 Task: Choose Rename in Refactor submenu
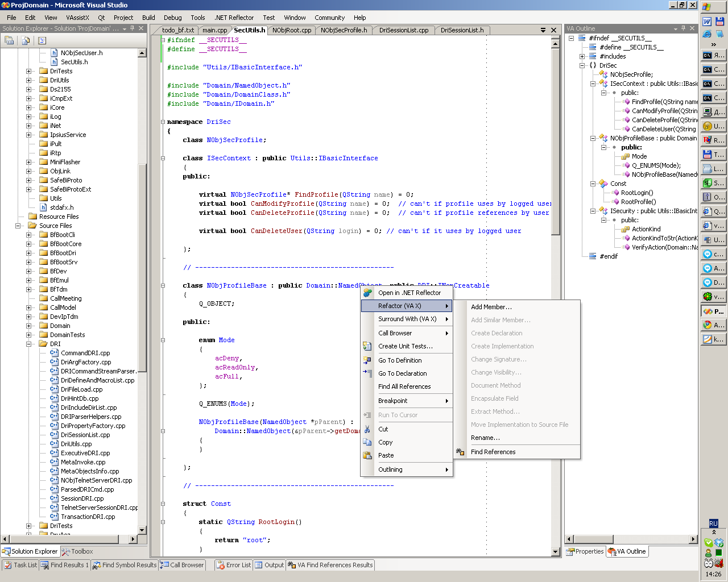pos(485,438)
